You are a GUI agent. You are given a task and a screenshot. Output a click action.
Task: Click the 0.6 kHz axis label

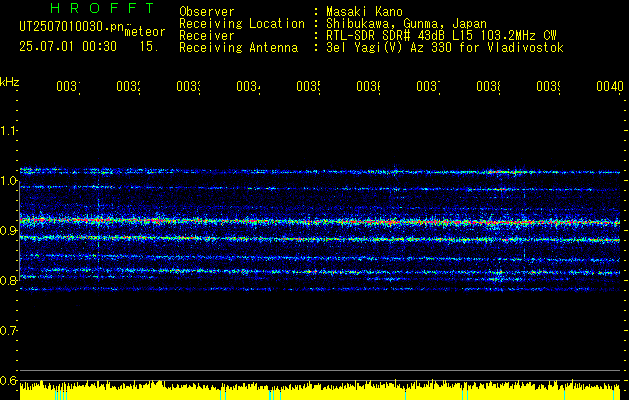[8, 381]
